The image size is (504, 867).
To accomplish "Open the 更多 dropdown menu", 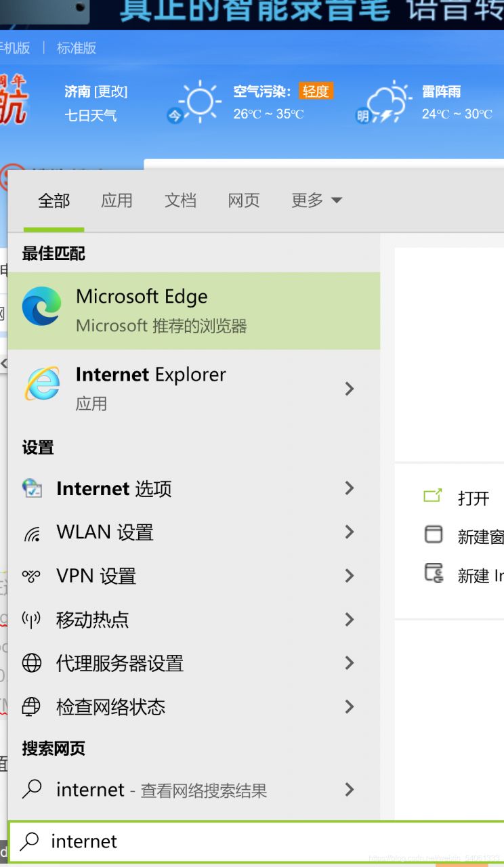I will (316, 200).
